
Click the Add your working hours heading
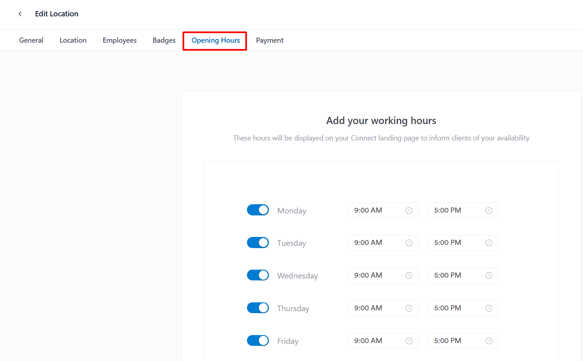[x=381, y=120]
